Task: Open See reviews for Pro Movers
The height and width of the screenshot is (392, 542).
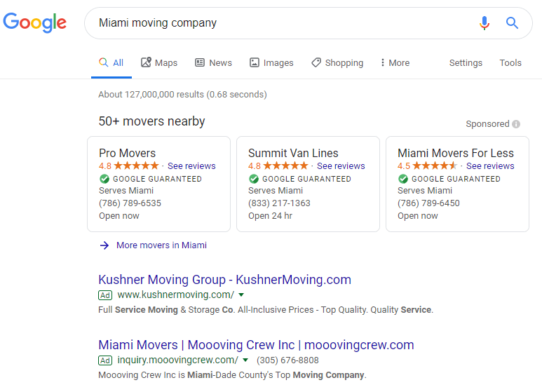Action: click(x=191, y=166)
